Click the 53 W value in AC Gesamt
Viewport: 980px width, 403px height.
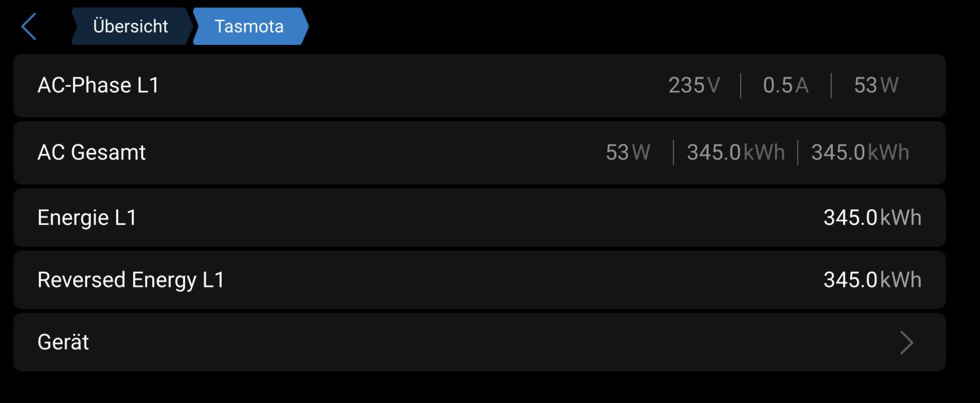click(x=627, y=152)
